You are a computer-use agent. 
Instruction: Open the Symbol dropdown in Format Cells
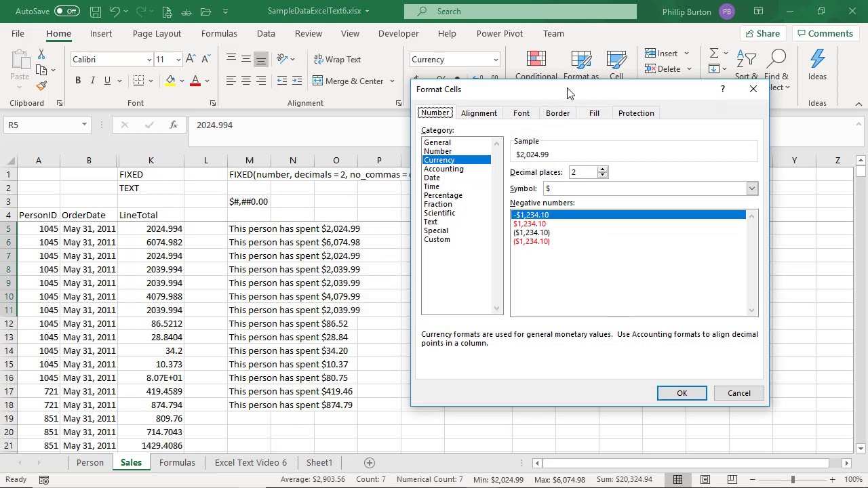point(752,188)
